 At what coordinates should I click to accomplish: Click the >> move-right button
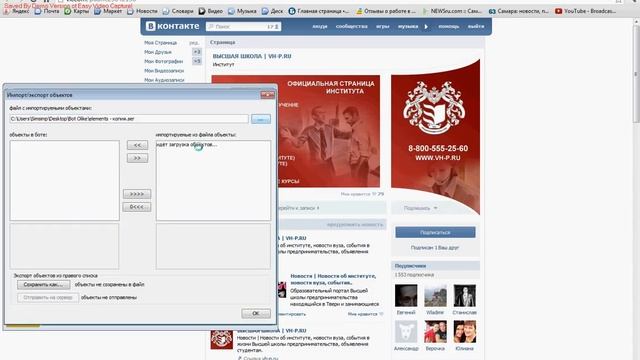click(137, 158)
